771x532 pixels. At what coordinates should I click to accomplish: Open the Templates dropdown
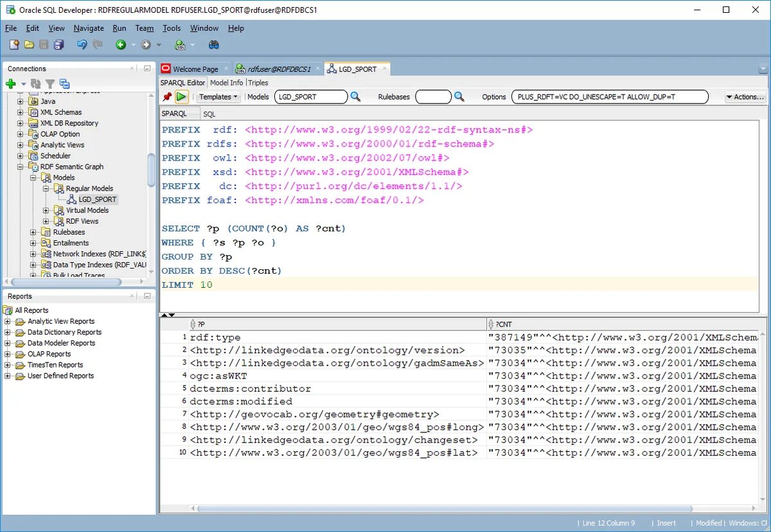point(218,97)
